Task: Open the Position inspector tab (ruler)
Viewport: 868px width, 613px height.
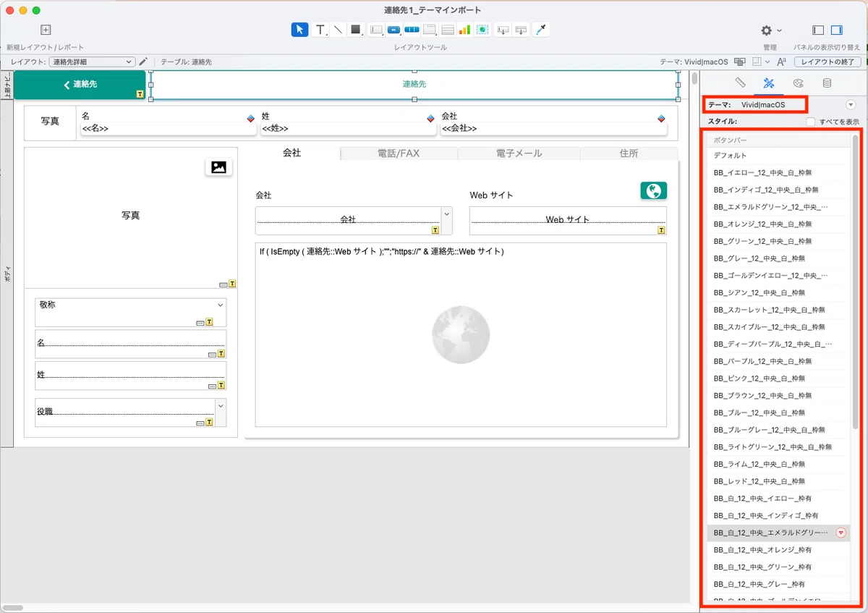Action: (740, 83)
